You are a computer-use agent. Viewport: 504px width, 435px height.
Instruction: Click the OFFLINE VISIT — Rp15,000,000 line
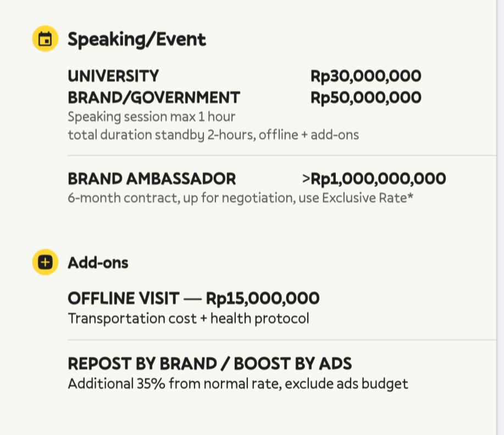[x=193, y=299]
